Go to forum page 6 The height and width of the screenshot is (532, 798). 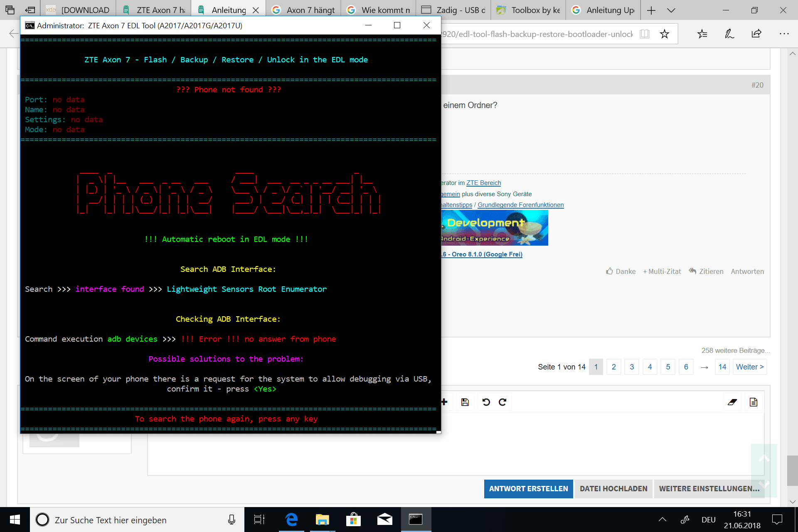click(686, 367)
